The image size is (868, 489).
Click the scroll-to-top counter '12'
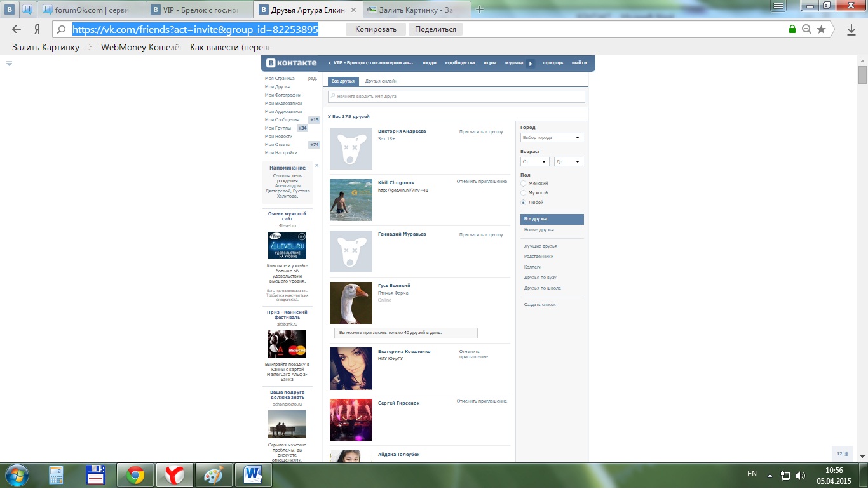point(842,454)
